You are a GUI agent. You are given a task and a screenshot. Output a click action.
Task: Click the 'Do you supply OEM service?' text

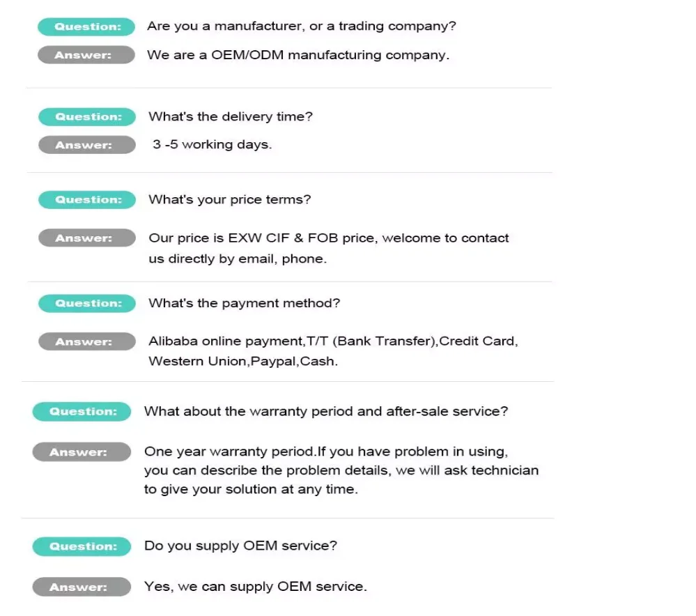[240, 546]
